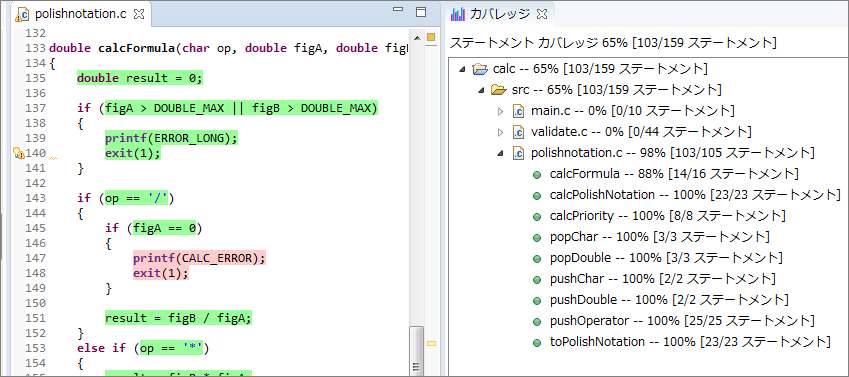Select 'pushDouble -- 100% [2/2 ステートメント]' row
This screenshot has width=849, height=377.
click(x=669, y=301)
